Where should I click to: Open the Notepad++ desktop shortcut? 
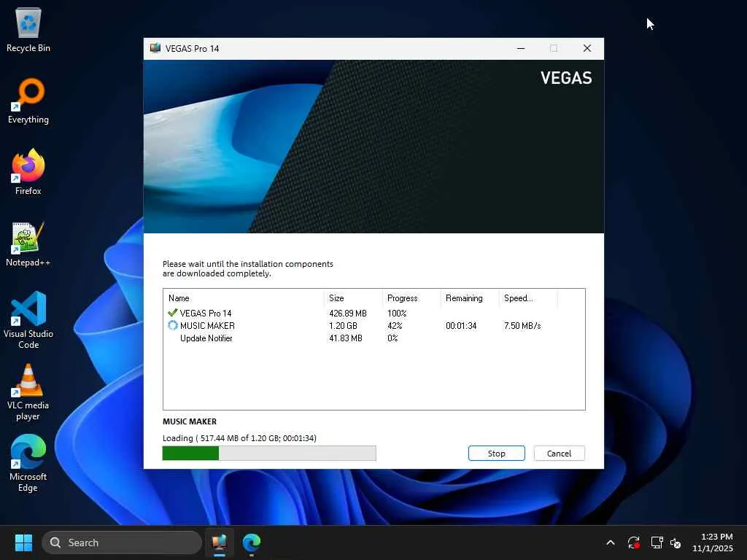pos(28,244)
